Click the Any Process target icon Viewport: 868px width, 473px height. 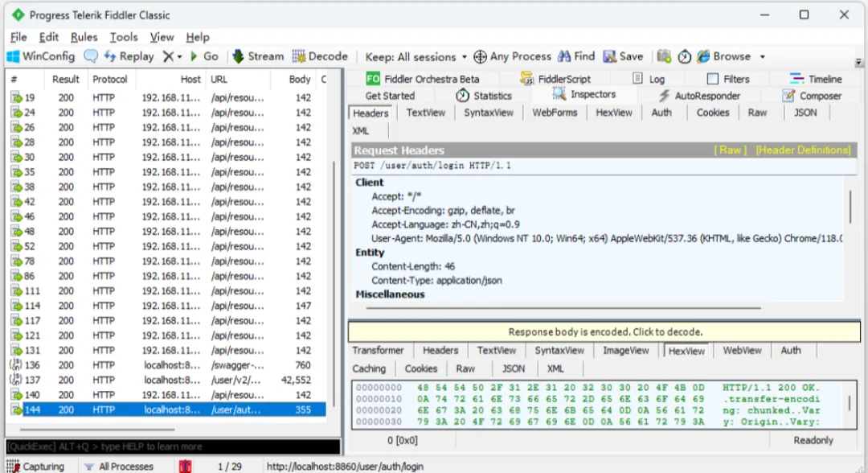click(x=480, y=56)
